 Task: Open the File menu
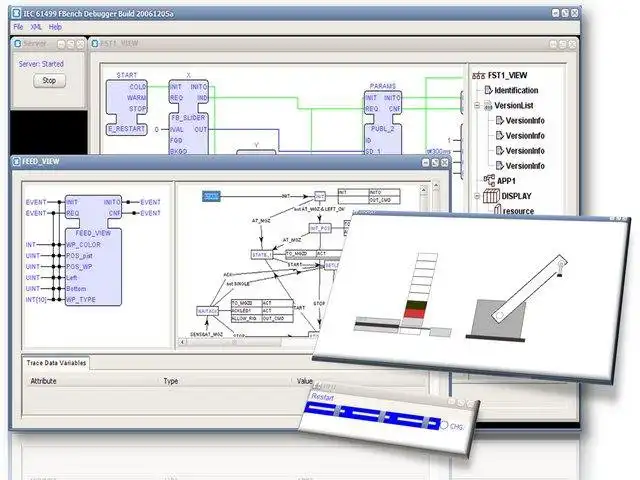click(18, 27)
